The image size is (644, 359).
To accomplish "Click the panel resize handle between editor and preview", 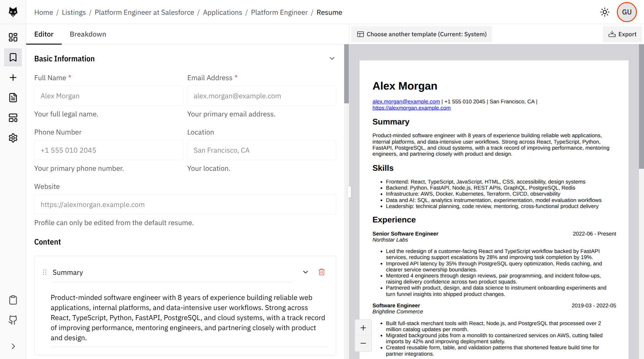I will tap(349, 192).
